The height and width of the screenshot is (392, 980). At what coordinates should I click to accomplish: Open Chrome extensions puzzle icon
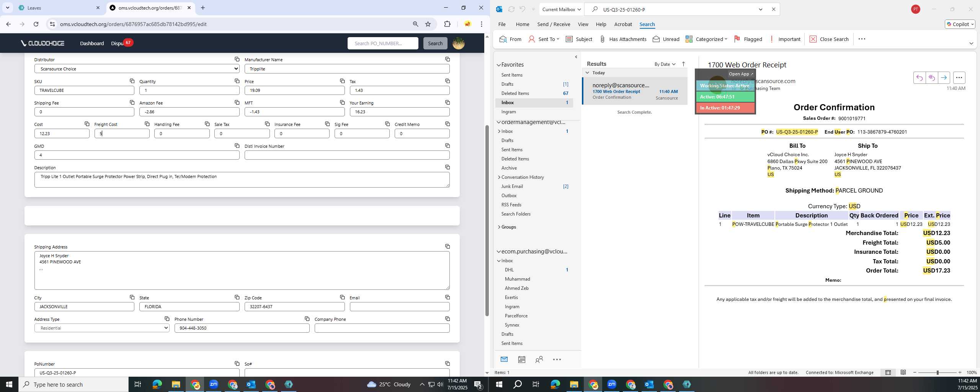[x=447, y=24]
